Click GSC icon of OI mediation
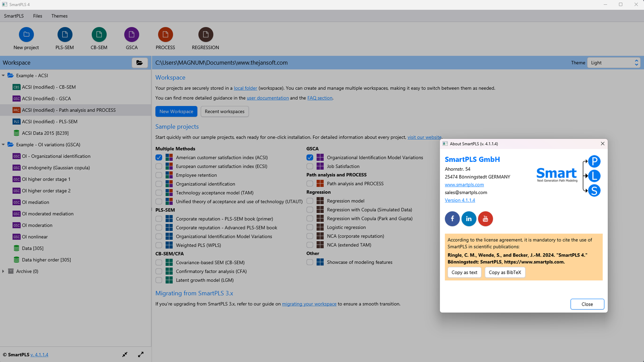The width and height of the screenshot is (644, 362). 17,202
